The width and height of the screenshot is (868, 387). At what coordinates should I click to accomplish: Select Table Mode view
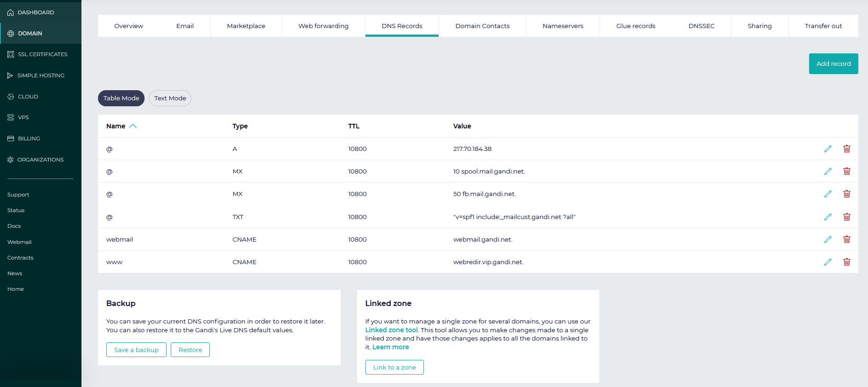(121, 98)
